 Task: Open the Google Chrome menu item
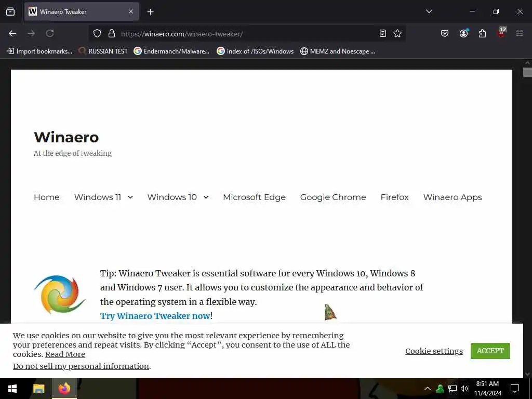333,197
